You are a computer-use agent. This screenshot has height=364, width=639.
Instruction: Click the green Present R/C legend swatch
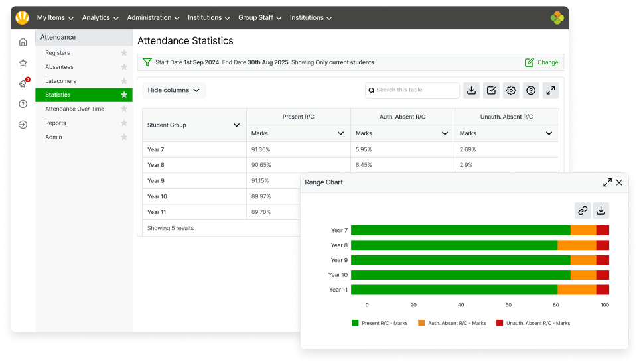tap(355, 323)
